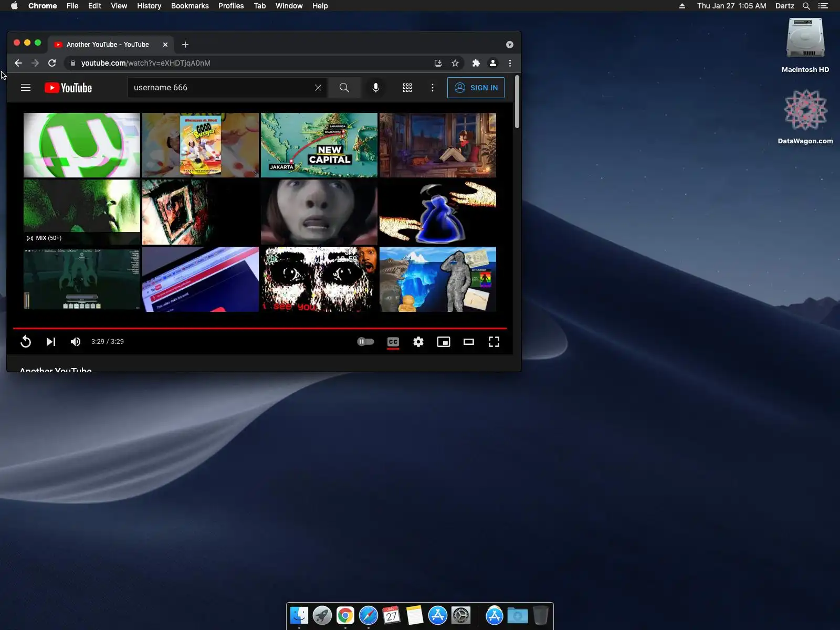This screenshot has width=840, height=630.
Task: Enable theater mode in the player
Action: [x=469, y=342]
